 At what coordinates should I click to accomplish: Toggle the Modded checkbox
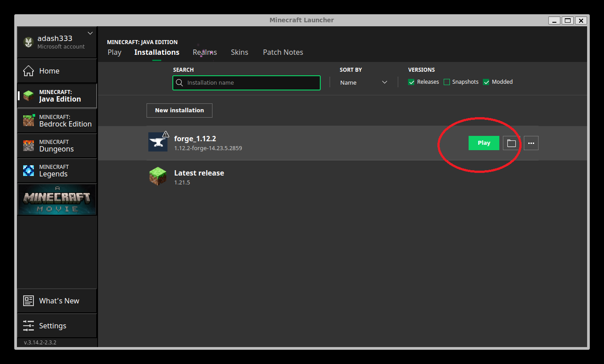486,82
